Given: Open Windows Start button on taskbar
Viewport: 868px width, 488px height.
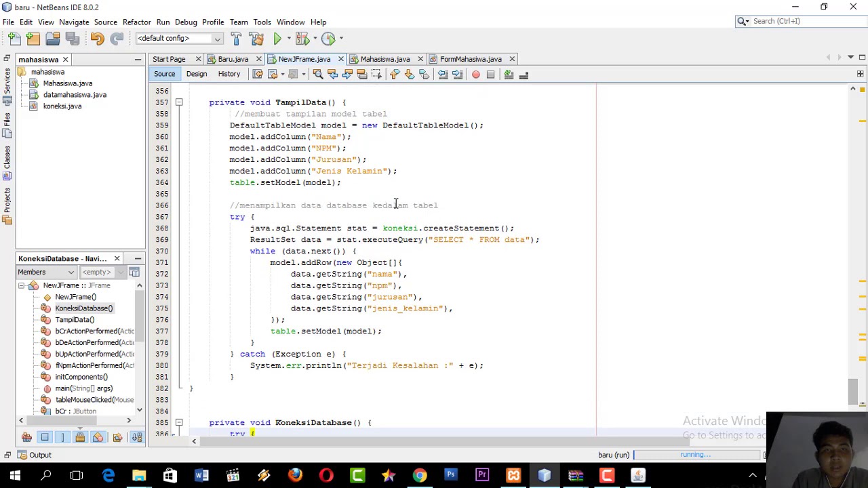Looking at the screenshot, I should click(x=15, y=475).
